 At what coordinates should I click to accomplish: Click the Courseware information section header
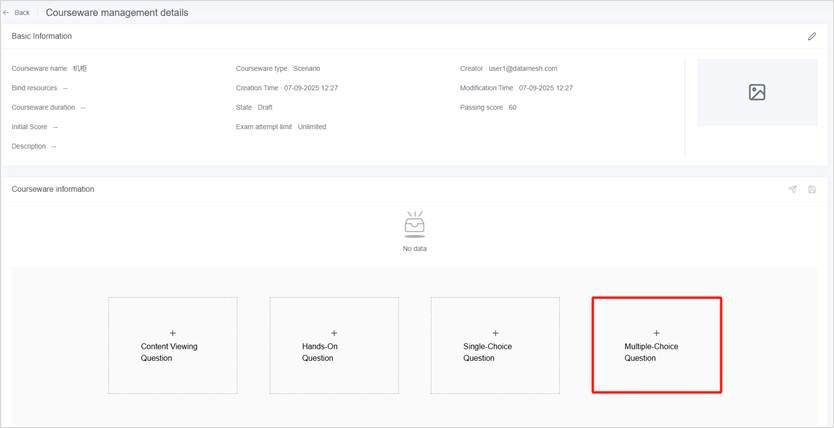(x=53, y=189)
